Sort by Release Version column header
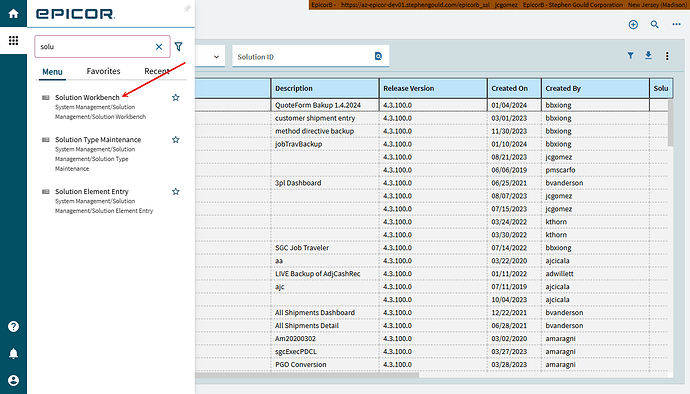The height and width of the screenshot is (394, 690). coord(433,88)
